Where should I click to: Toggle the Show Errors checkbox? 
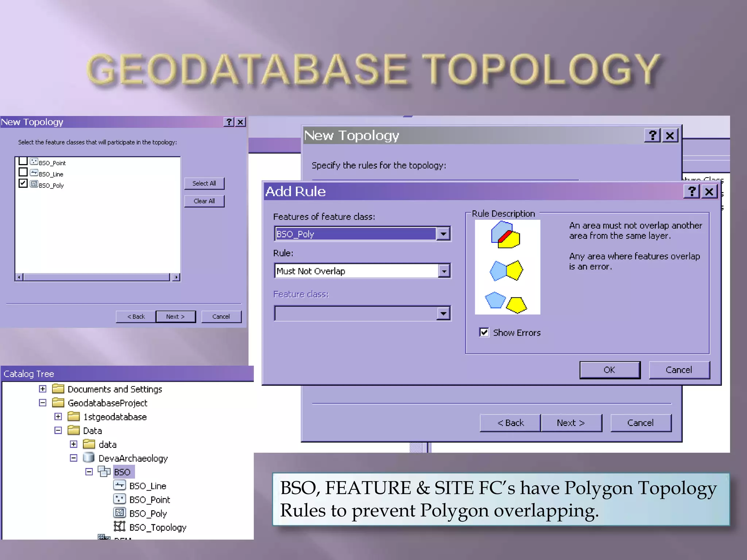coord(484,332)
